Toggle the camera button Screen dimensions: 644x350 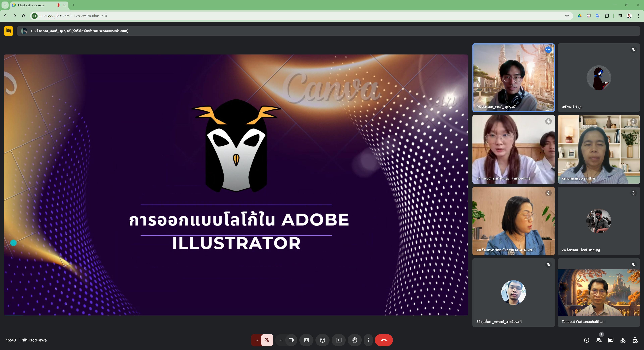point(291,340)
